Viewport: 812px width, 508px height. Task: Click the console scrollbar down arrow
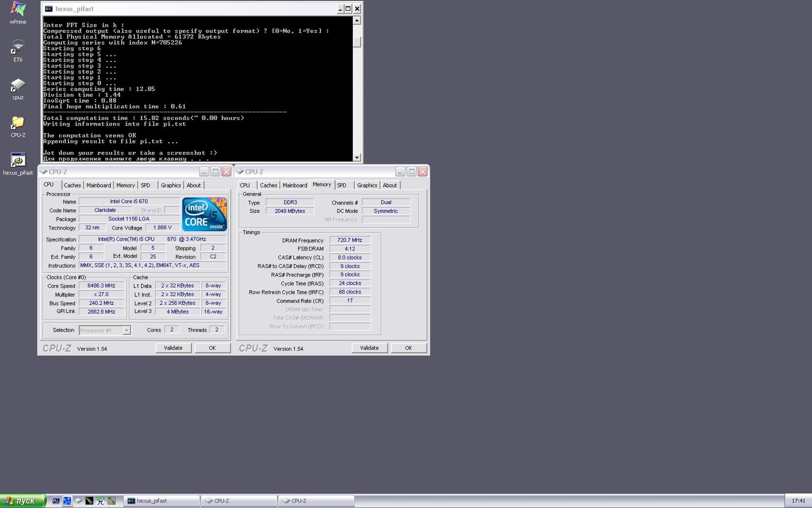point(357,157)
